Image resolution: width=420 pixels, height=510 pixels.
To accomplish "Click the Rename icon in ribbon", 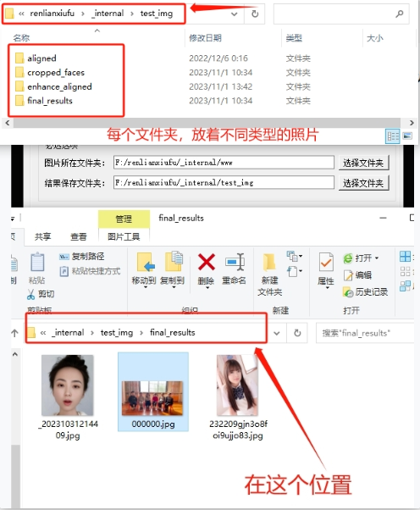I will click(x=235, y=262).
